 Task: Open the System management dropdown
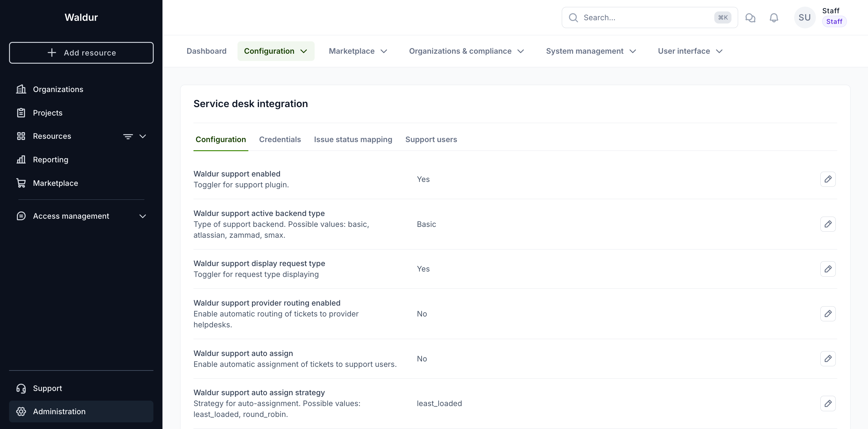(x=591, y=51)
